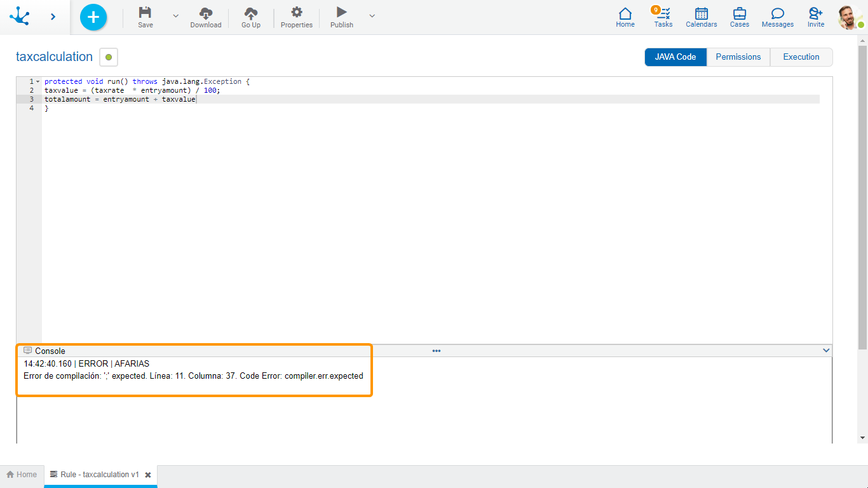The width and height of the screenshot is (868, 488).
Task: Click the console resize handle dots
Action: 437,351
